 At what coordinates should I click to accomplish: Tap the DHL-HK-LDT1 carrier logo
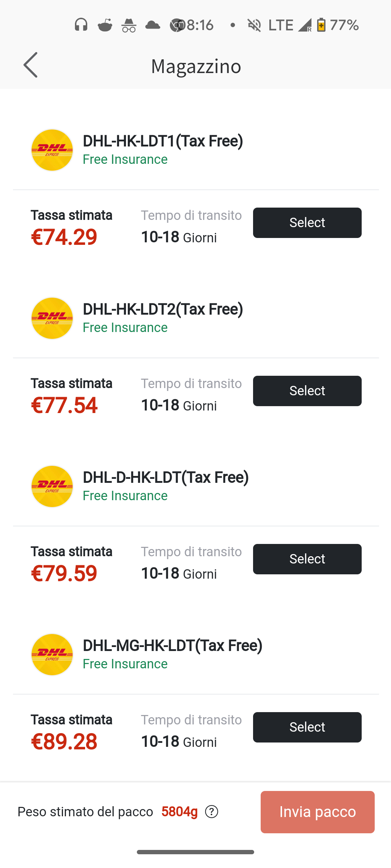pyautogui.click(x=52, y=150)
